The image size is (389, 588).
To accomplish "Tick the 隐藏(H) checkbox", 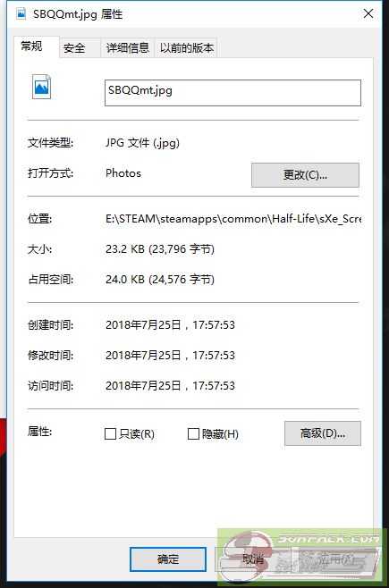I will [x=193, y=434].
